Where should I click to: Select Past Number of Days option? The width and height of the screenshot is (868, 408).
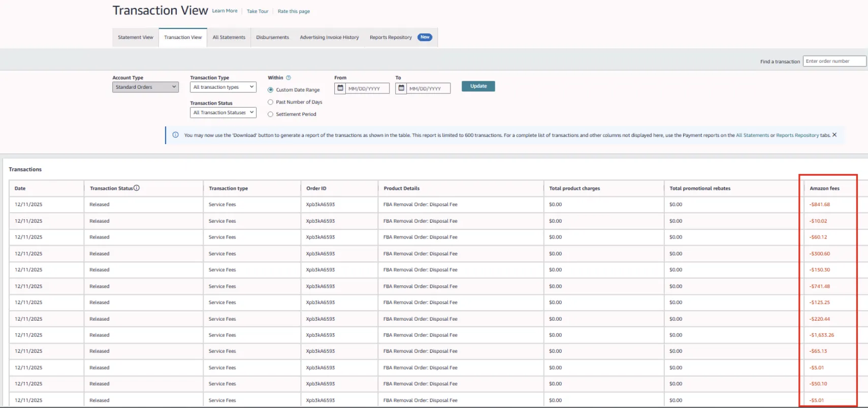coord(271,102)
